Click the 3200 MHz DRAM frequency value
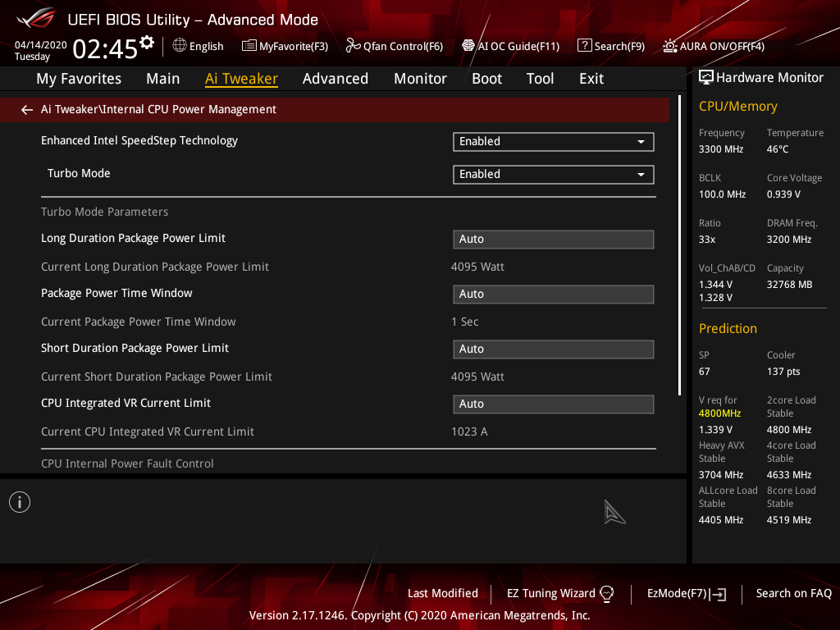The width and height of the screenshot is (840, 630). coord(789,240)
